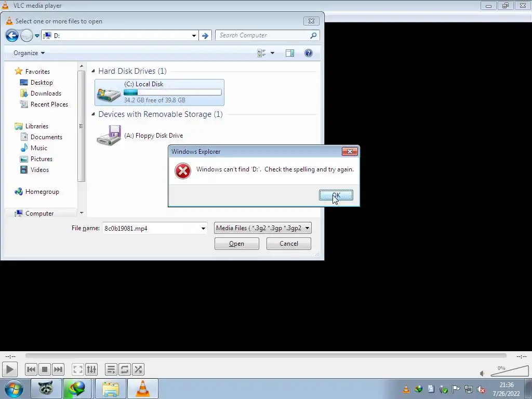Click the Action Center flag tray icon

click(456, 389)
